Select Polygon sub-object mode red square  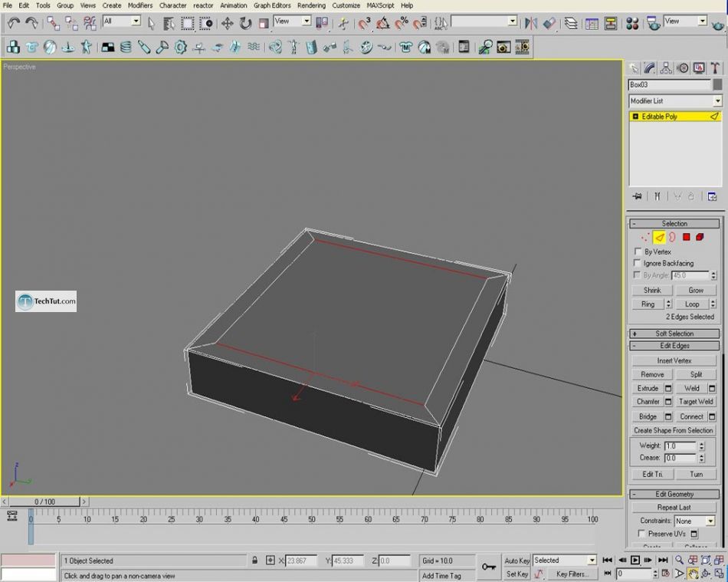[687, 238]
